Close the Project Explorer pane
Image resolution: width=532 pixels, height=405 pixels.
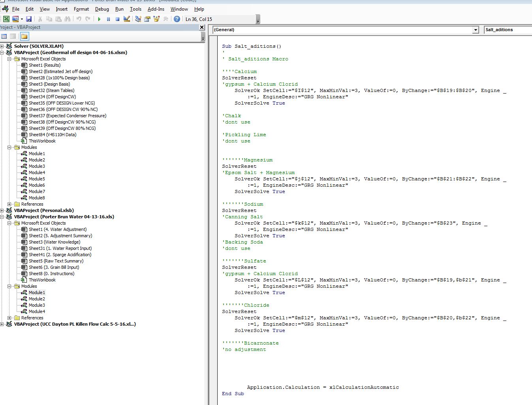202,27
